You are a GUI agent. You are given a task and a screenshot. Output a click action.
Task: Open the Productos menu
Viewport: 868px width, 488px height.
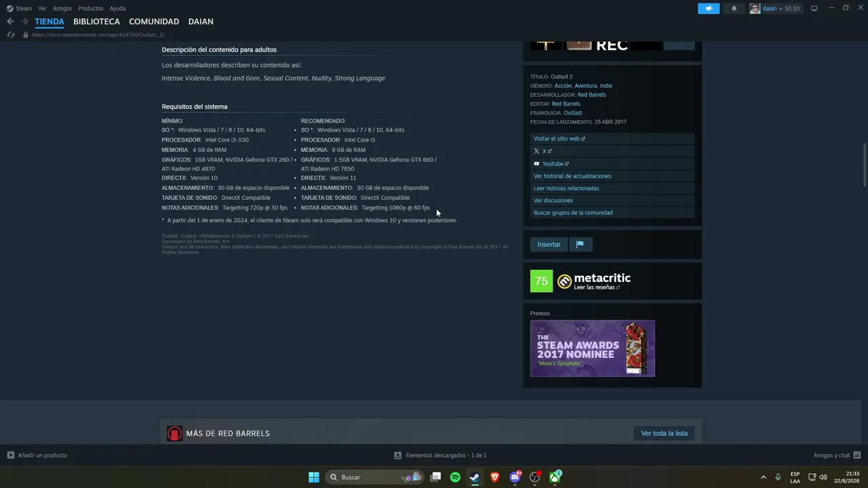(91, 9)
